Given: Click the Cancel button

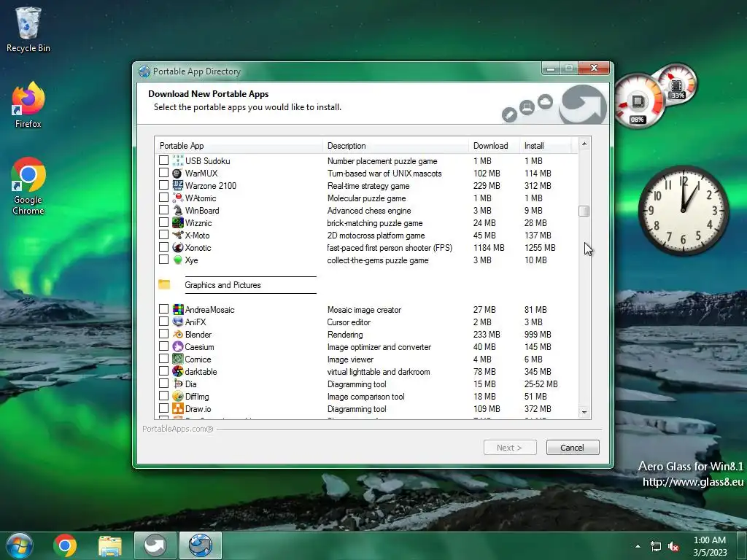Looking at the screenshot, I should tap(572, 447).
